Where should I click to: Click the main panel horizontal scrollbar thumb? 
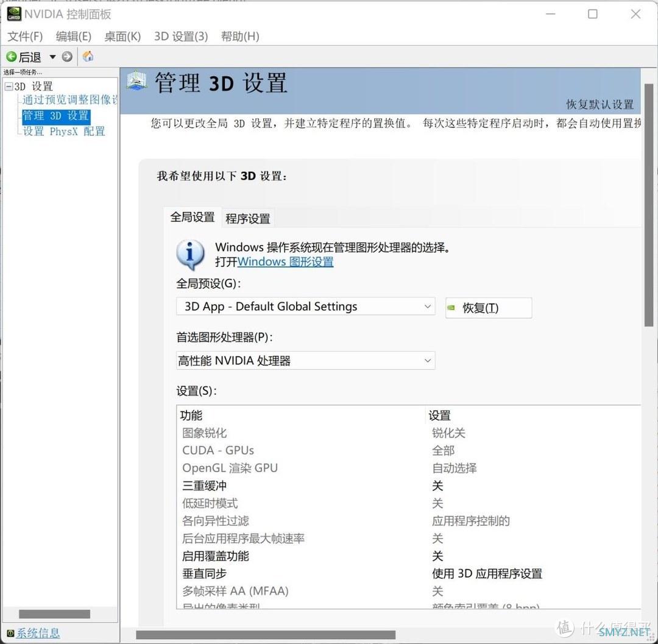(266, 635)
